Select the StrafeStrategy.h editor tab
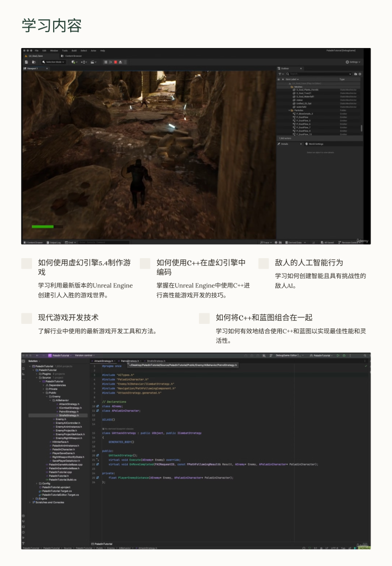The image size is (392, 566). [155, 361]
